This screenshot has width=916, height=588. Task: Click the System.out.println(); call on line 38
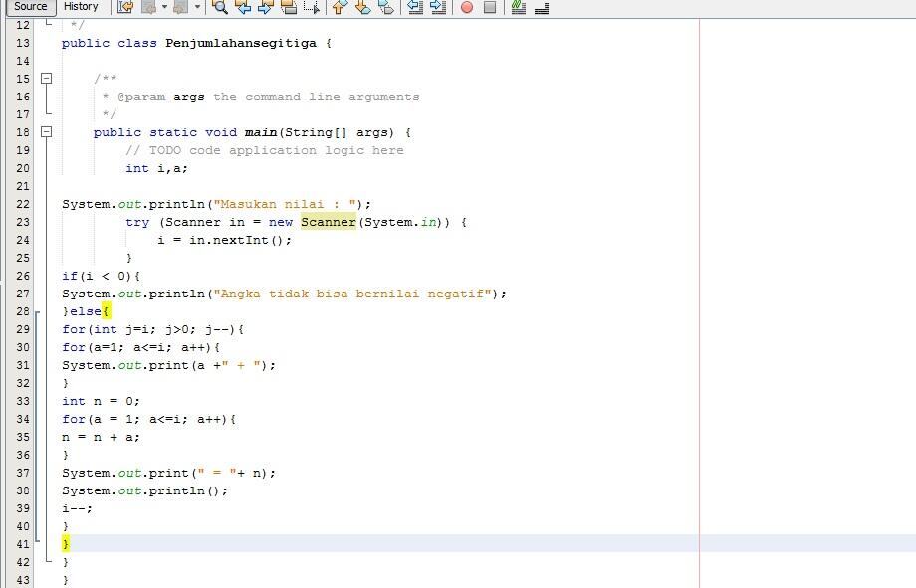pyautogui.click(x=145, y=490)
